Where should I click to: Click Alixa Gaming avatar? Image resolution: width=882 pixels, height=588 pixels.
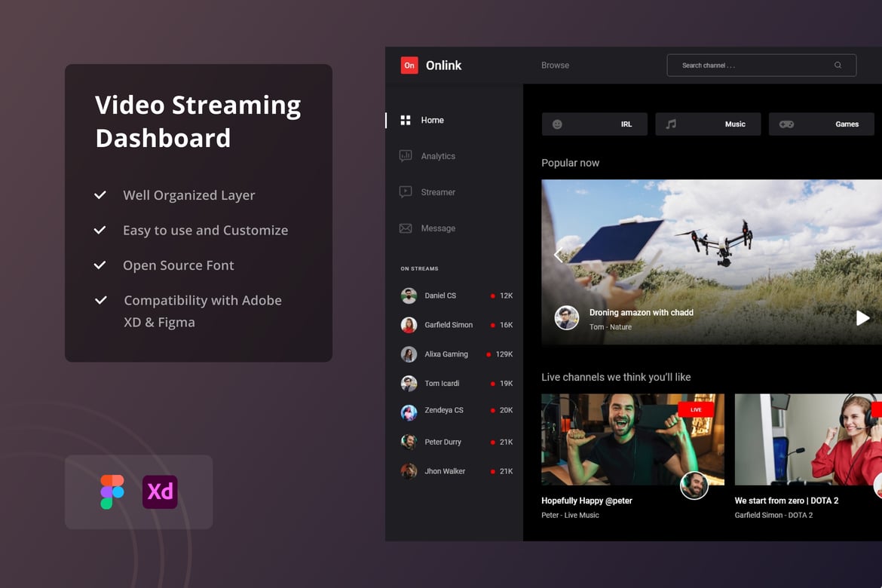409,354
